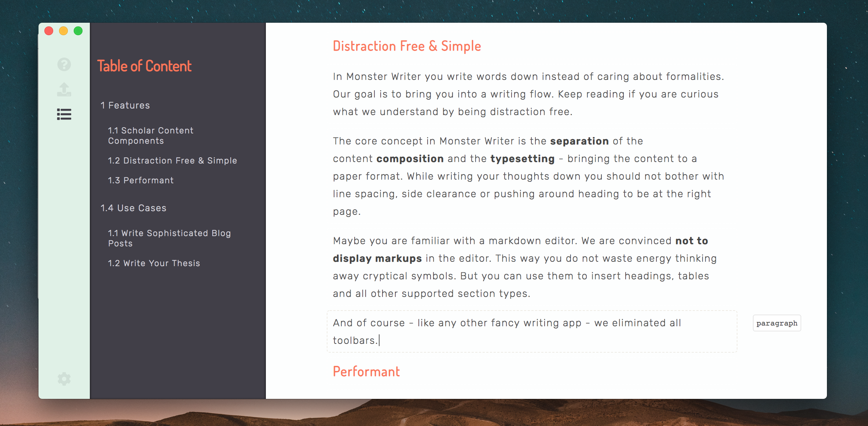The width and height of the screenshot is (868, 426).
Task: Open the '1.4 Use Cases' entry
Action: pyautogui.click(x=133, y=208)
